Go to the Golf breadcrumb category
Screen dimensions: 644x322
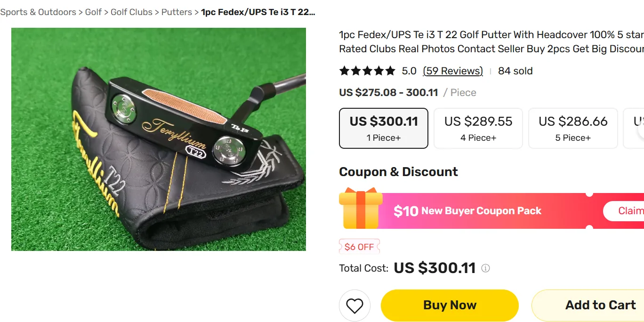[x=93, y=12]
